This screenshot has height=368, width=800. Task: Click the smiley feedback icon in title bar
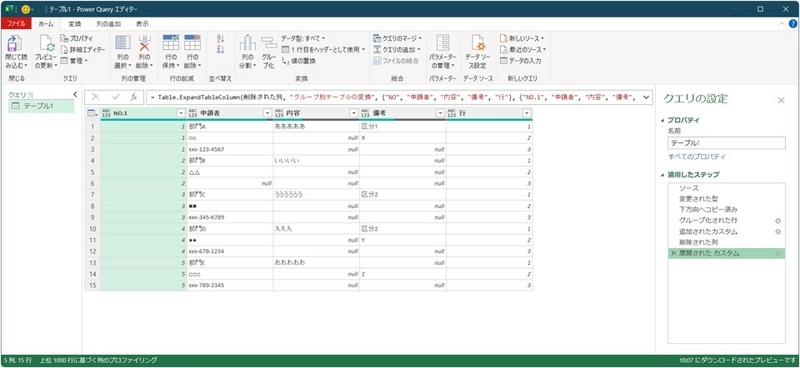point(26,9)
